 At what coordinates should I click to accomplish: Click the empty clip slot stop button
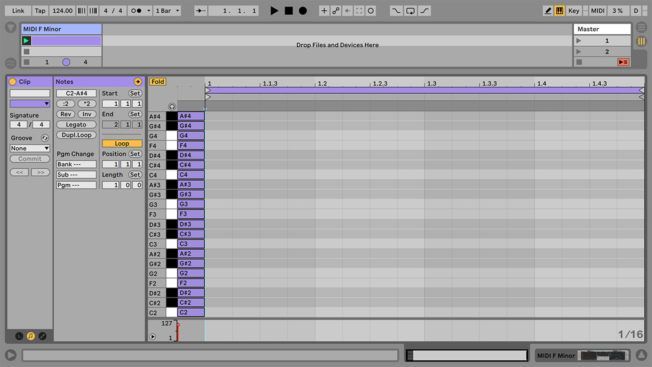pos(26,52)
